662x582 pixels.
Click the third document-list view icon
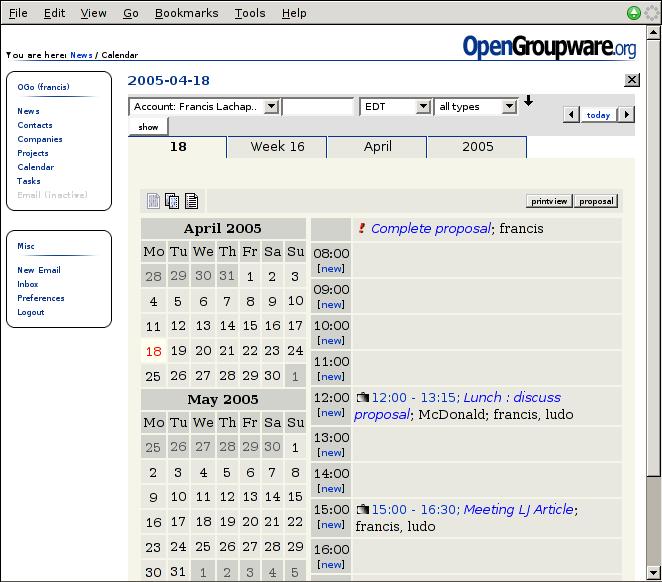[191, 201]
